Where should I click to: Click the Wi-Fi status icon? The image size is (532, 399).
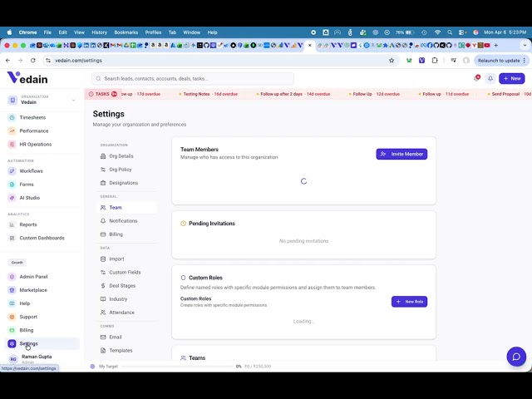tap(437, 32)
